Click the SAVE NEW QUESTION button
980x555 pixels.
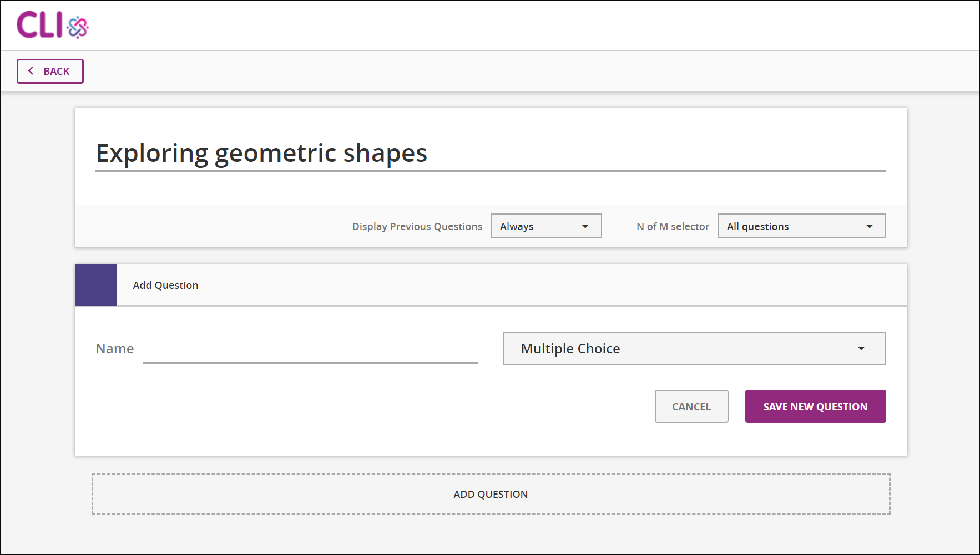[815, 406]
